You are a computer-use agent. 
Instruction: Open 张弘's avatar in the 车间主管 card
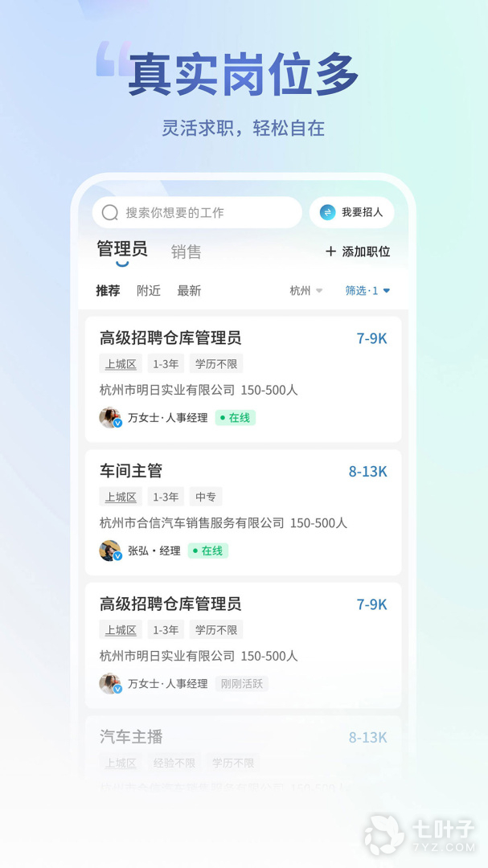pos(110,551)
